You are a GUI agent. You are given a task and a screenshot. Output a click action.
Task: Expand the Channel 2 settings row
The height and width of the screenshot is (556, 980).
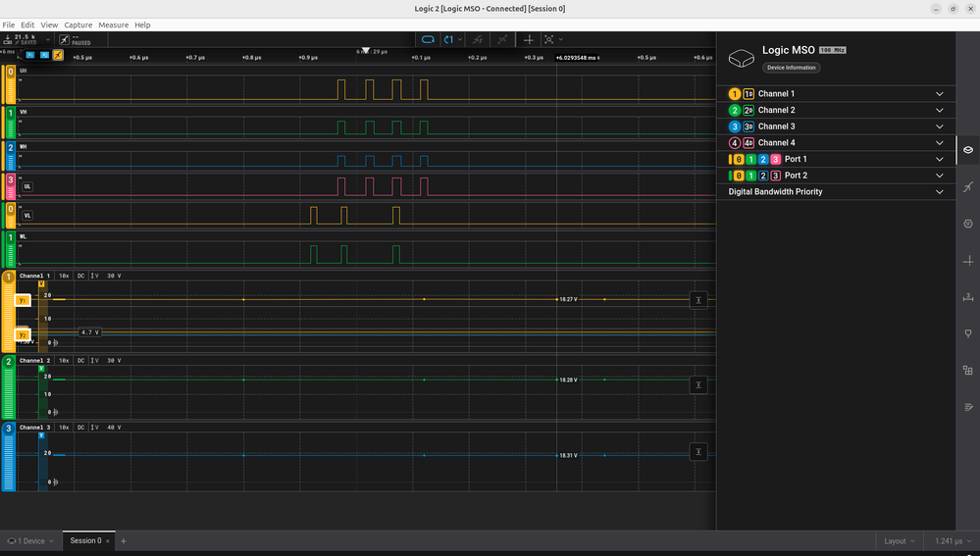pos(836,110)
